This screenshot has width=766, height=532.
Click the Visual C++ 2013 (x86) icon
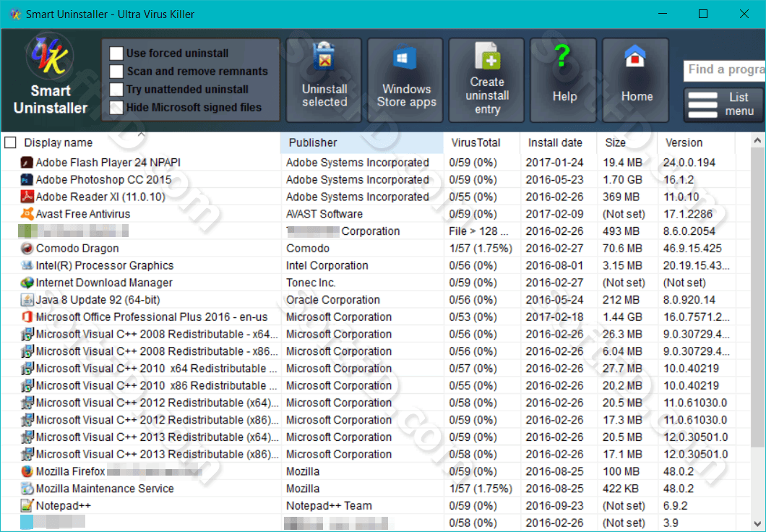[27, 454]
